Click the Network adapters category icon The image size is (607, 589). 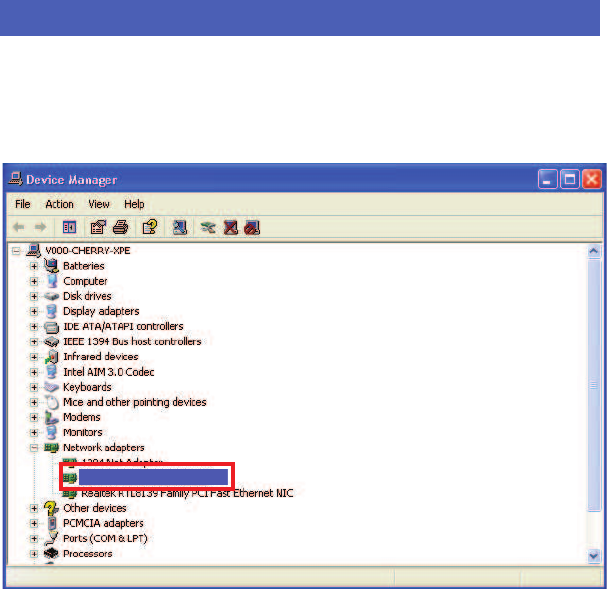pos(51,448)
